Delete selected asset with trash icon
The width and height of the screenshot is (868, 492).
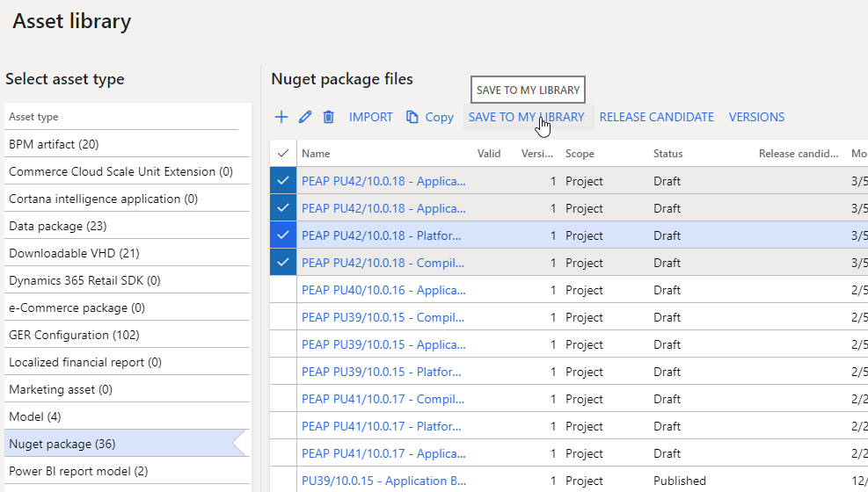point(328,117)
